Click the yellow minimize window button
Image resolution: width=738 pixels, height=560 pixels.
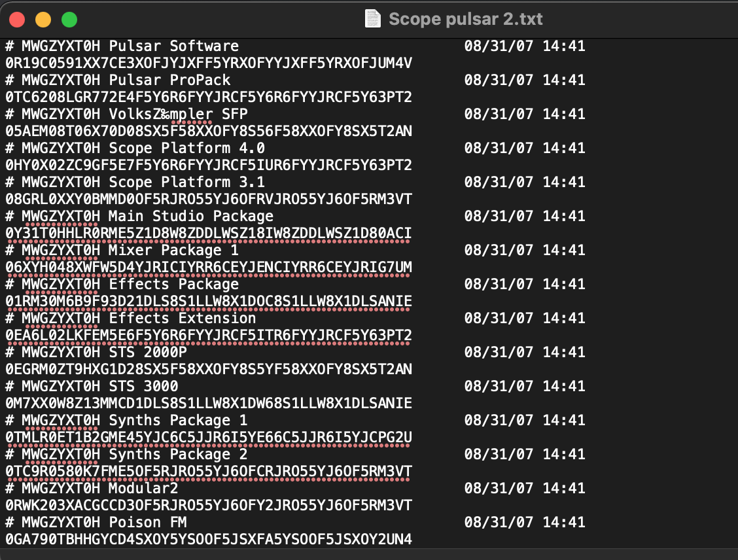click(43, 19)
